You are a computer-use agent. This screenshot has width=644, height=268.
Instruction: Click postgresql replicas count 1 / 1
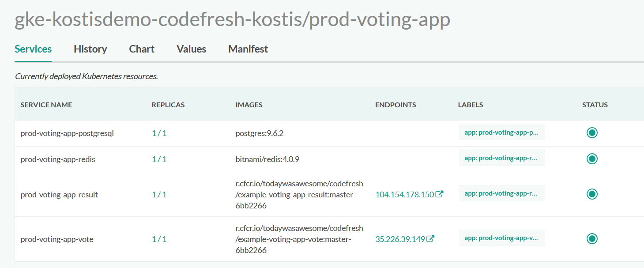coord(159,133)
